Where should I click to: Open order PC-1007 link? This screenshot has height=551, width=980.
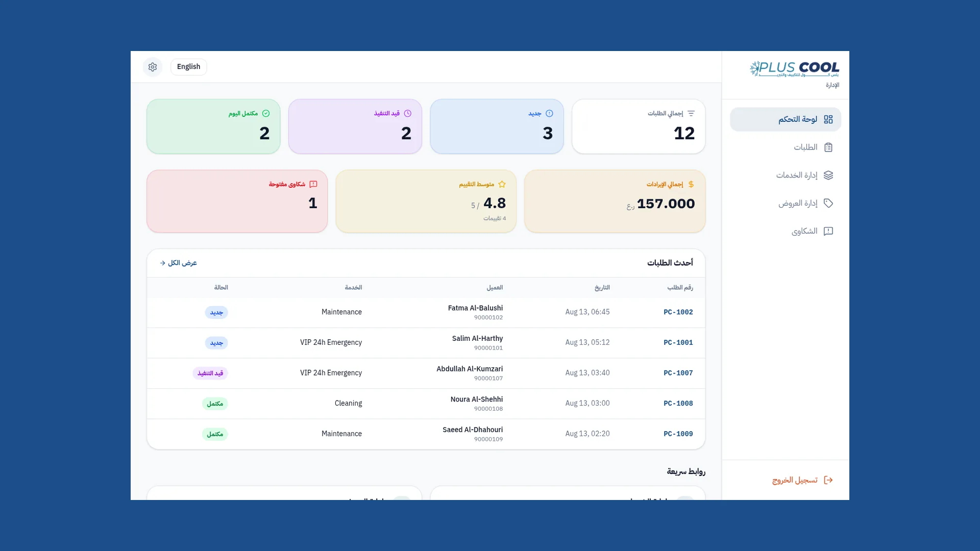678,373
